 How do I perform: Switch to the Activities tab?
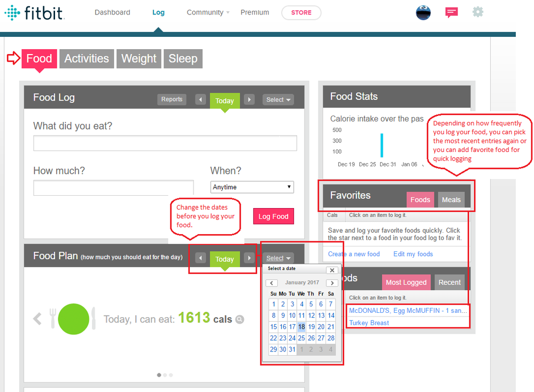click(x=87, y=59)
